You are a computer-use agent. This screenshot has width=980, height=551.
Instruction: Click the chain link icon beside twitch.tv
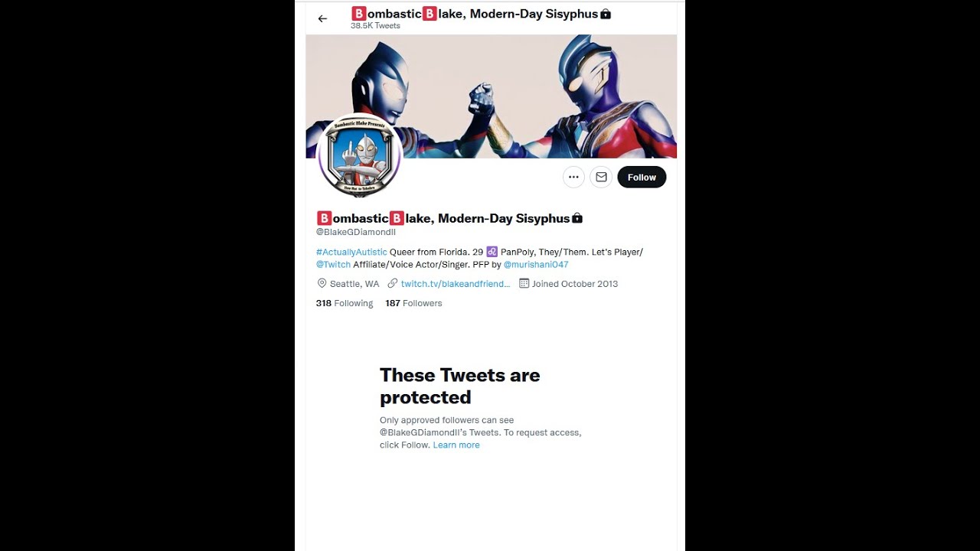(393, 283)
